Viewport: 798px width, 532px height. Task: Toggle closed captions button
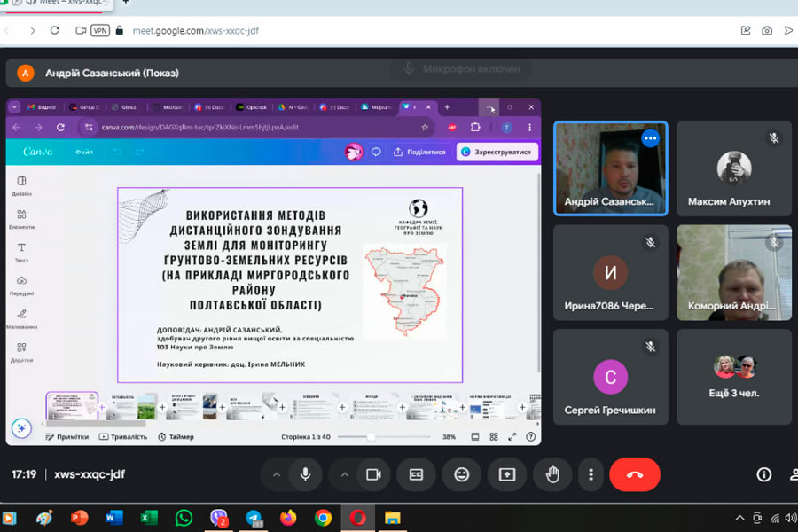tap(416, 474)
